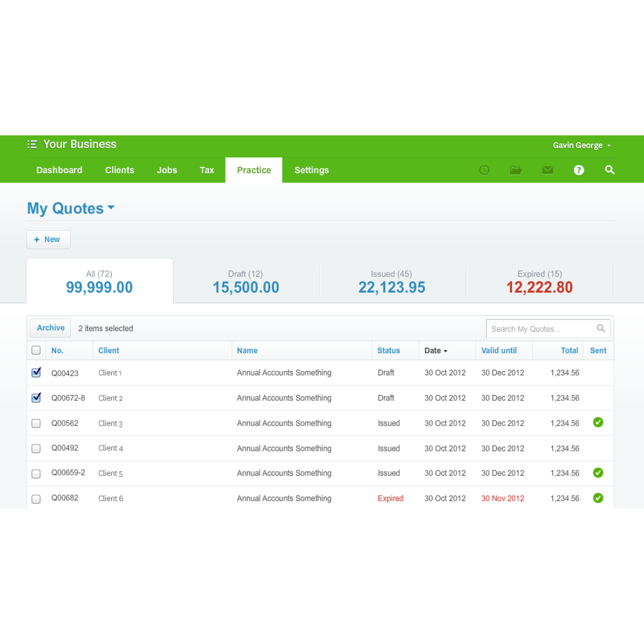644x644 pixels.
Task: Toggle the select-all checkbox in table header
Action: [x=36, y=350]
